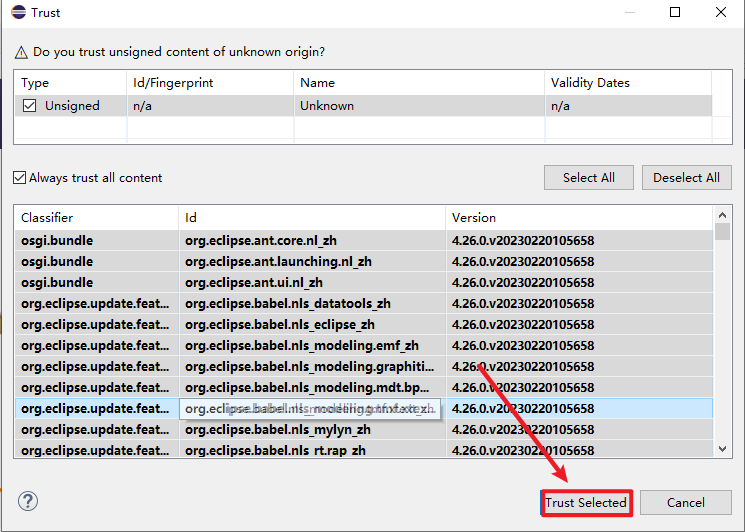Sort by Classifier column header
This screenshot has height=532, width=745.
pyautogui.click(x=96, y=217)
